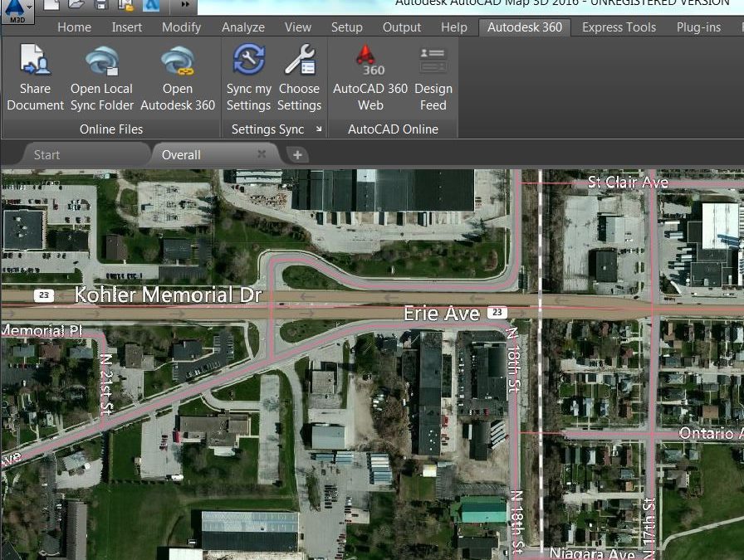Close the Overall drawing tab
Image resolution: width=744 pixels, height=560 pixels.
[x=262, y=154]
